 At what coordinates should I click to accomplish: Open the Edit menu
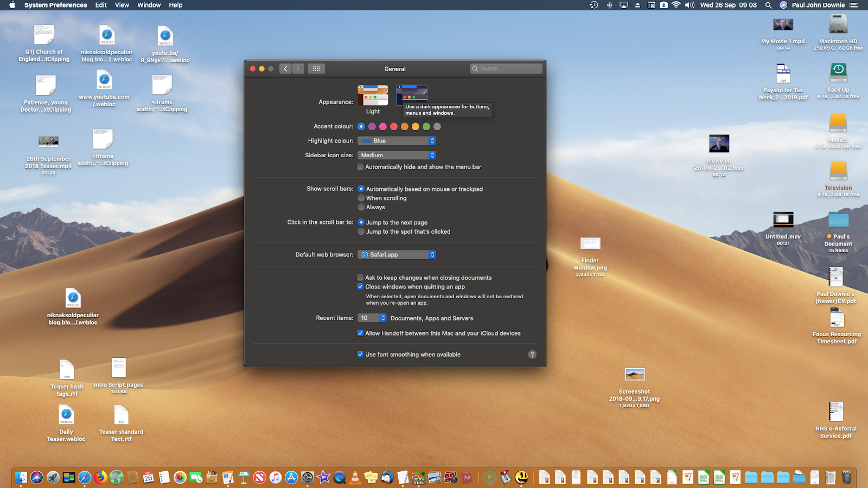click(101, 5)
